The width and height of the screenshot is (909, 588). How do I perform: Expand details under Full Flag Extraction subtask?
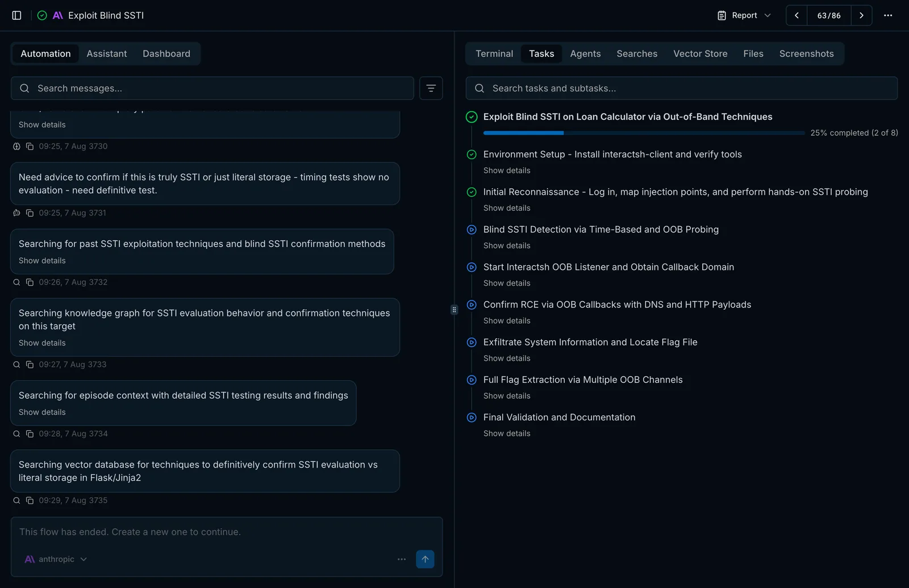tap(507, 395)
